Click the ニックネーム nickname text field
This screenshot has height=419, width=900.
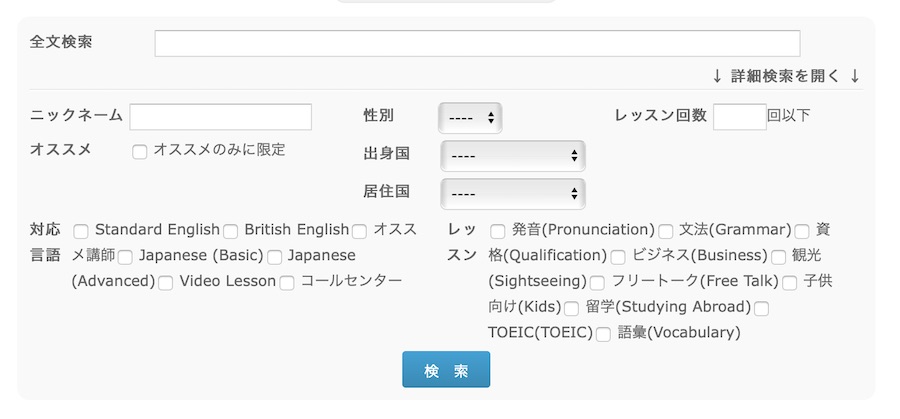(x=220, y=117)
